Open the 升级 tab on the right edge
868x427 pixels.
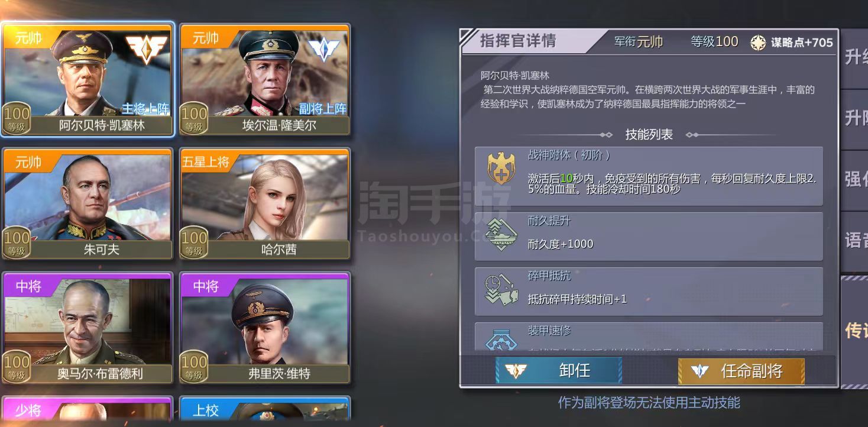click(x=854, y=58)
